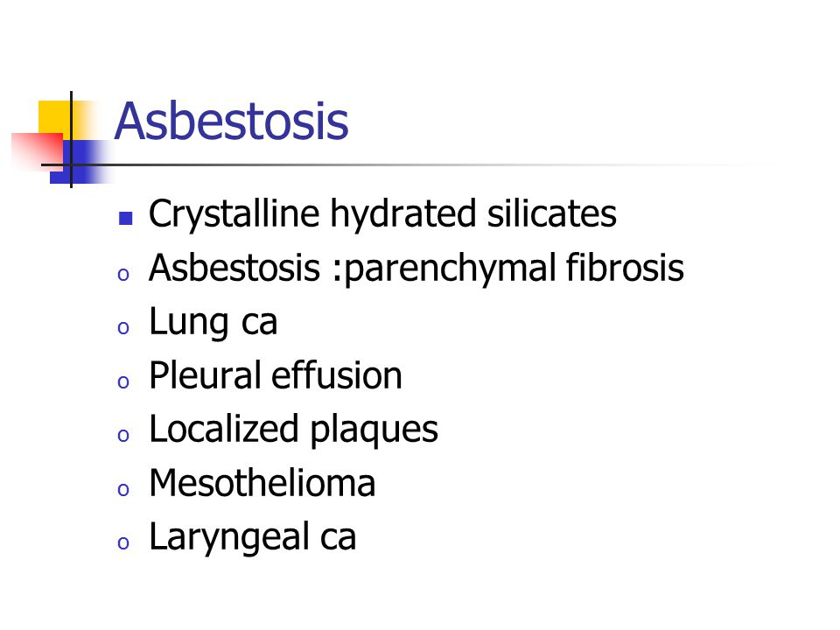This screenshot has width=840, height=630.
Task: Select the Laryngeal ca line
Action: [x=252, y=537]
